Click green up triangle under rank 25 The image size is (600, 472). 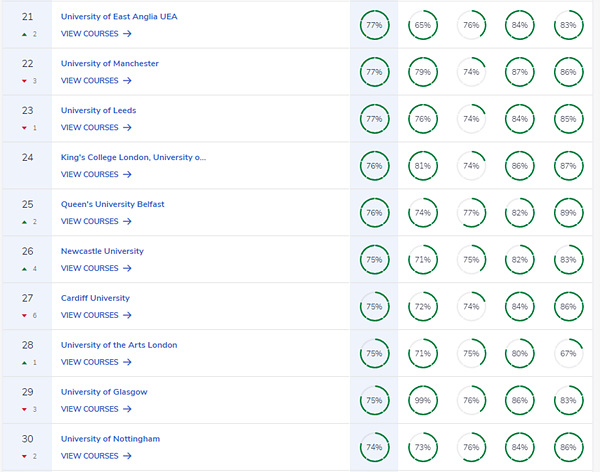click(24, 222)
